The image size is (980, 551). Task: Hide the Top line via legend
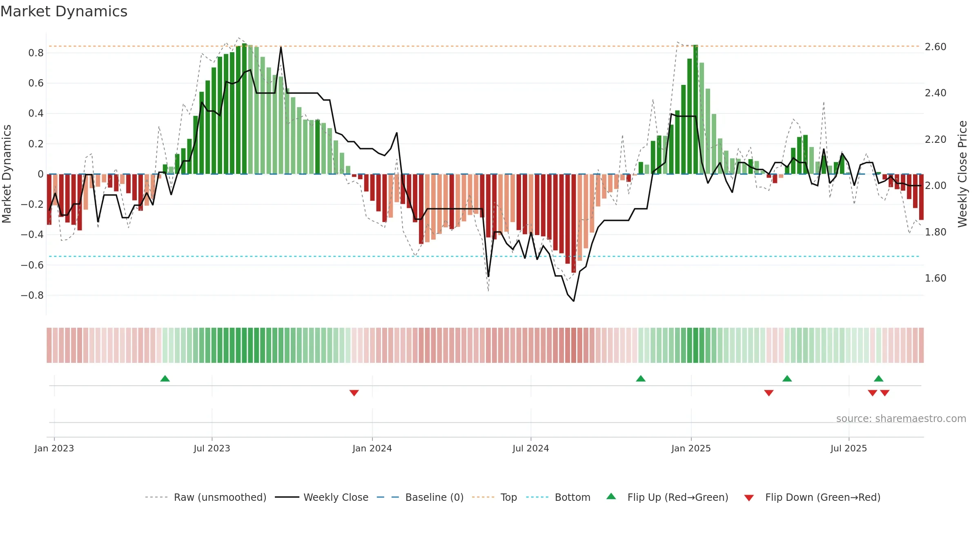(494, 497)
